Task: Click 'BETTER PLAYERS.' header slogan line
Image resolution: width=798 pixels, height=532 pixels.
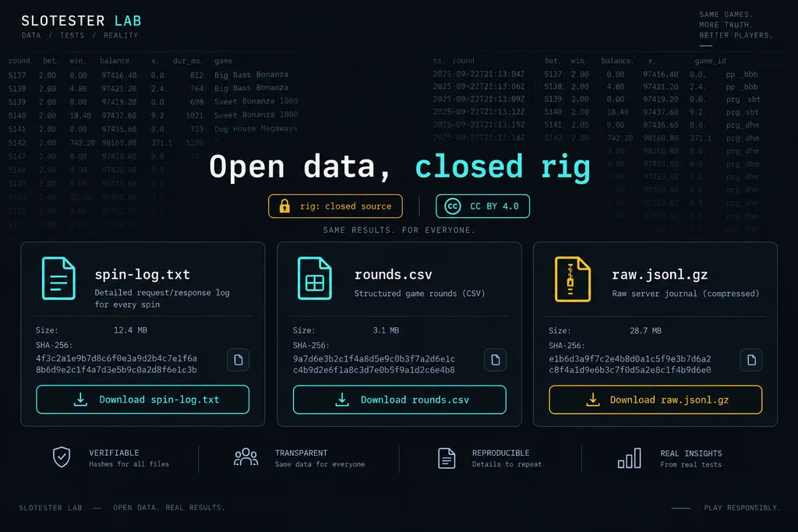Action: pos(736,35)
